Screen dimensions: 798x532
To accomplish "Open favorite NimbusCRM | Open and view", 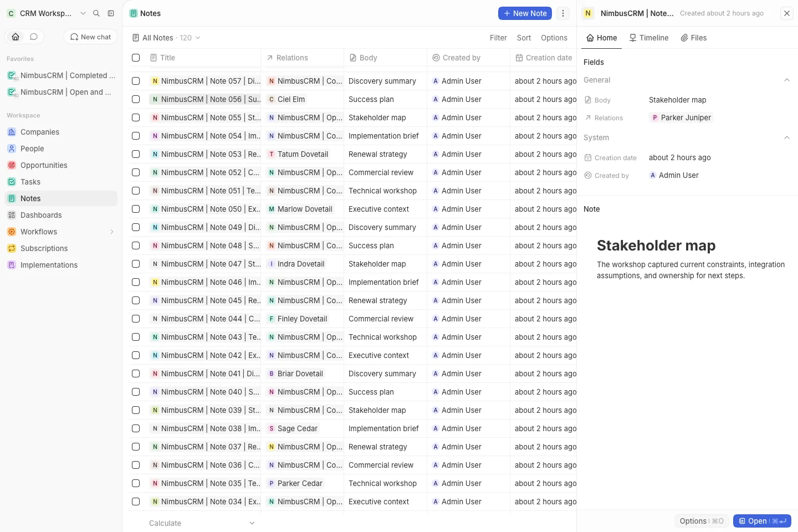I will [x=61, y=92].
